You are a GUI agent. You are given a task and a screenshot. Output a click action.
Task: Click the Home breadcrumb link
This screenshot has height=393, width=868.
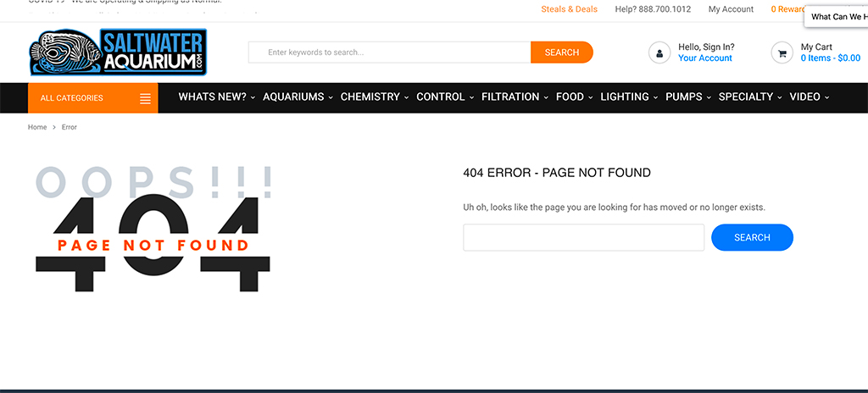[x=37, y=127]
